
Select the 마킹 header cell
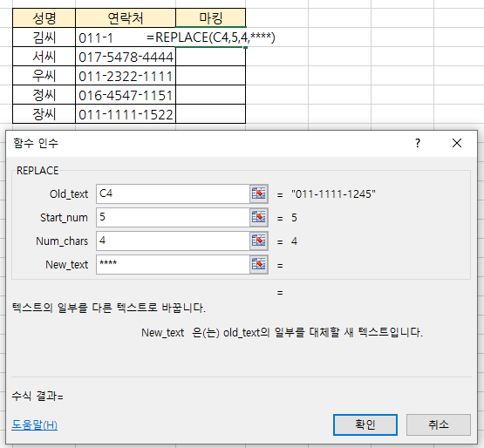(210, 18)
